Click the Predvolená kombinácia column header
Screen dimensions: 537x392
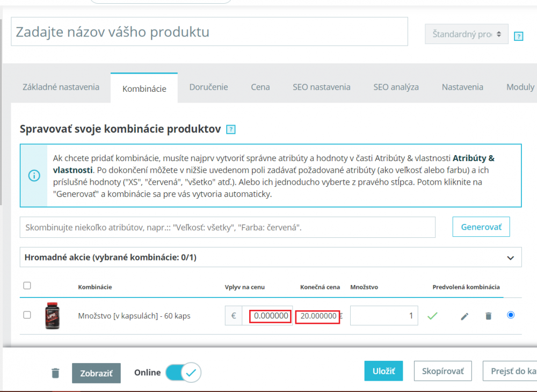[466, 287]
